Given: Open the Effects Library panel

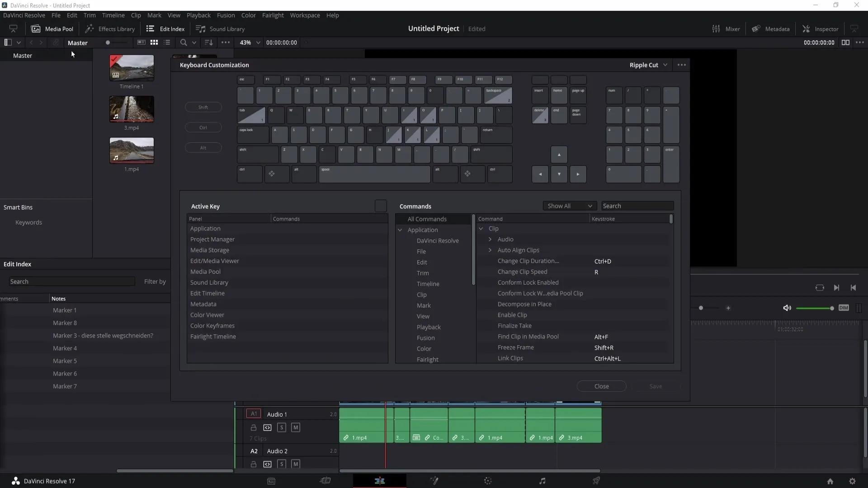Looking at the screenshot, I should 110,29.
